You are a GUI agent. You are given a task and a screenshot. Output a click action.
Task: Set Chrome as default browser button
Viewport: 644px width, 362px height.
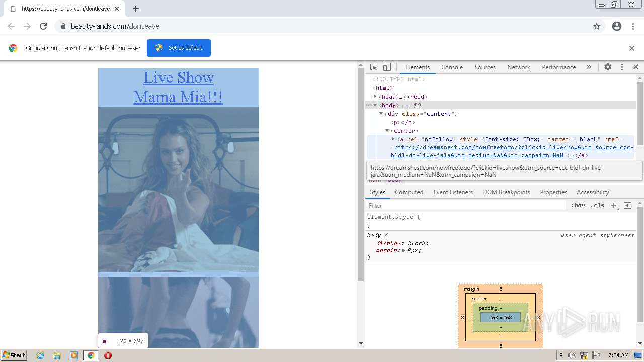pyautogui.click(x=179, y=48)
